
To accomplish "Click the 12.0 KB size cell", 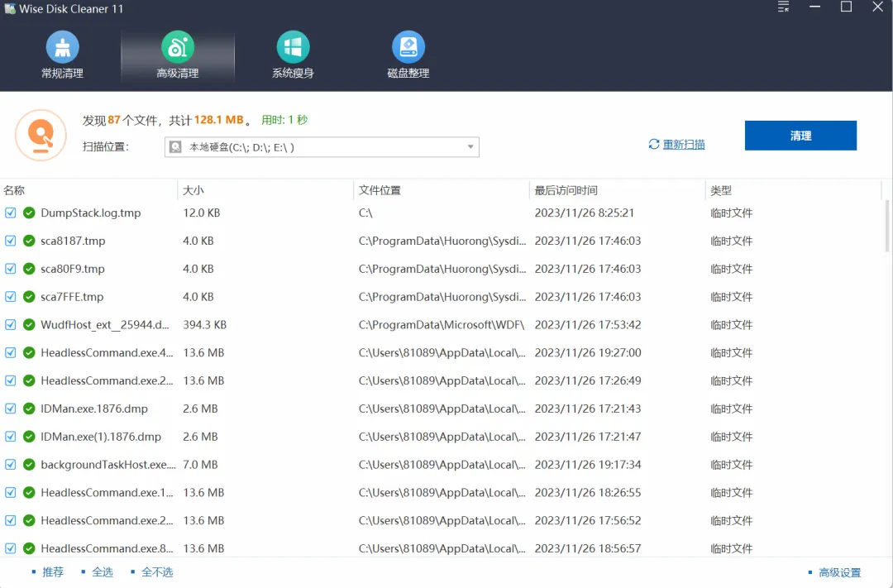I will pyautogui.click(x=201, y=213).
